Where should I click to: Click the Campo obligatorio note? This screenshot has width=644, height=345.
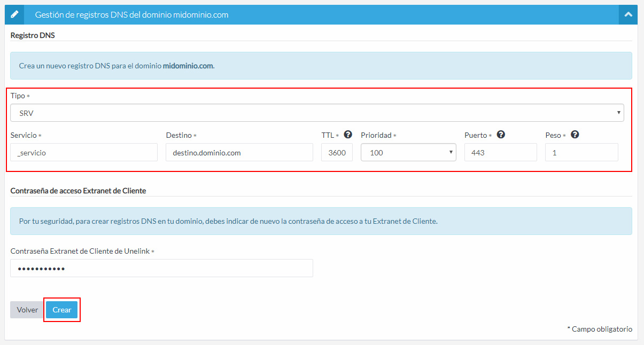[600, 329]
